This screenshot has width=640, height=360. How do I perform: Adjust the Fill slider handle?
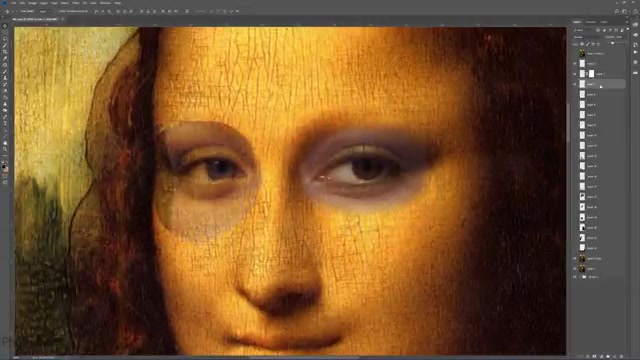[612, 43]
